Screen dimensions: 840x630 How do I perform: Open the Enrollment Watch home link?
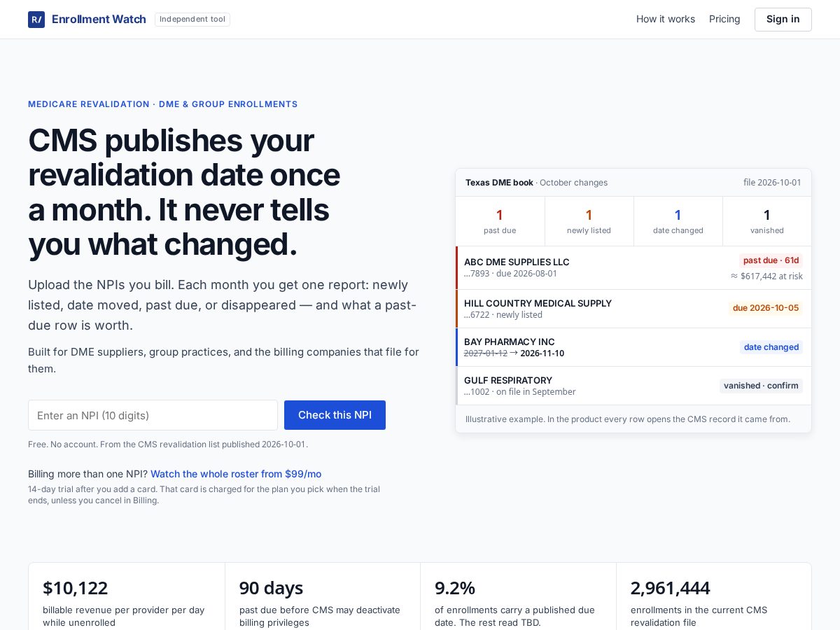[x=87, y=20]
